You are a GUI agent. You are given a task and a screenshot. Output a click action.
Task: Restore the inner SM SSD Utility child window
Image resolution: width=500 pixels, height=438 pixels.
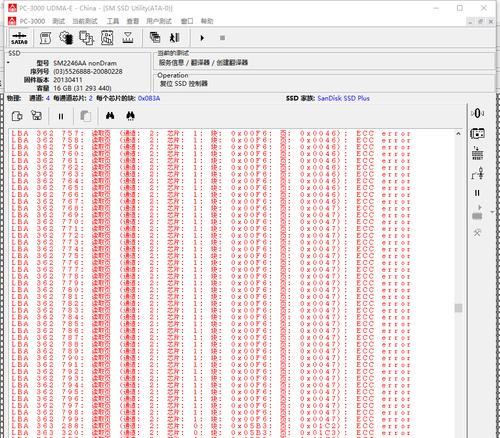[x=481, y=22]
